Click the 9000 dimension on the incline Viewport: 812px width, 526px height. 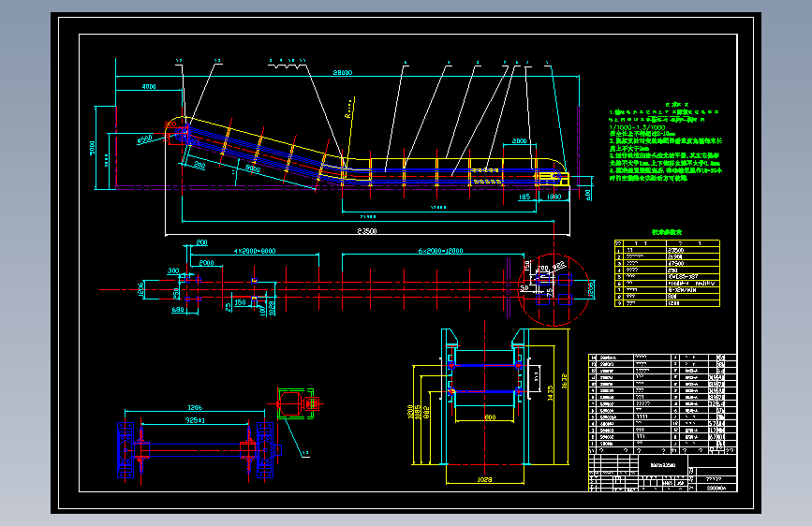(x=252, y=168)
